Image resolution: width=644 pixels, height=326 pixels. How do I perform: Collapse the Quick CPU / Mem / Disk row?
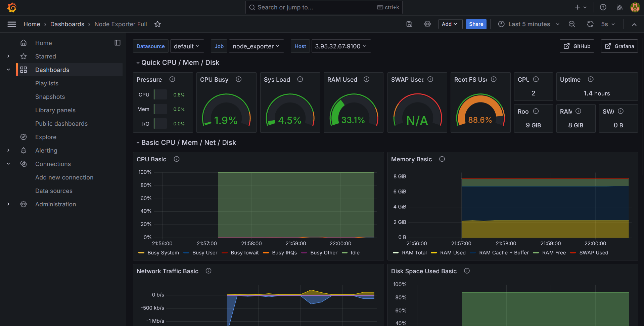pos(178,63)
